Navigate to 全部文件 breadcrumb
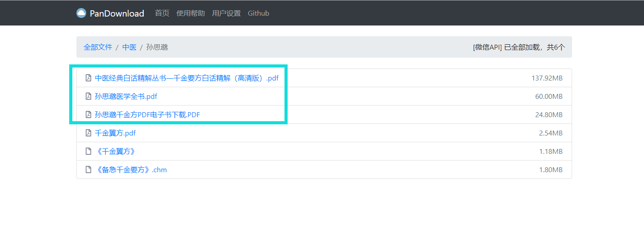The image size is (644, 250). click(98, 47)
